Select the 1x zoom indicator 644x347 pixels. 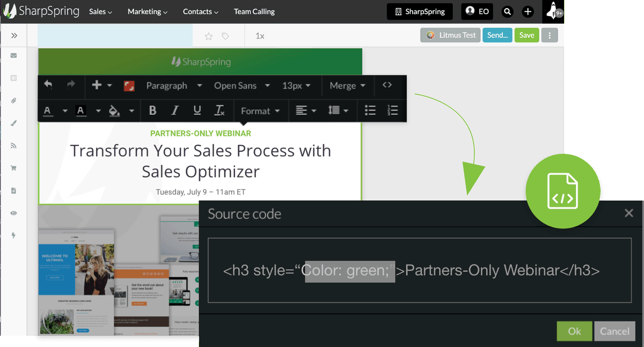[x=260, y=36]
